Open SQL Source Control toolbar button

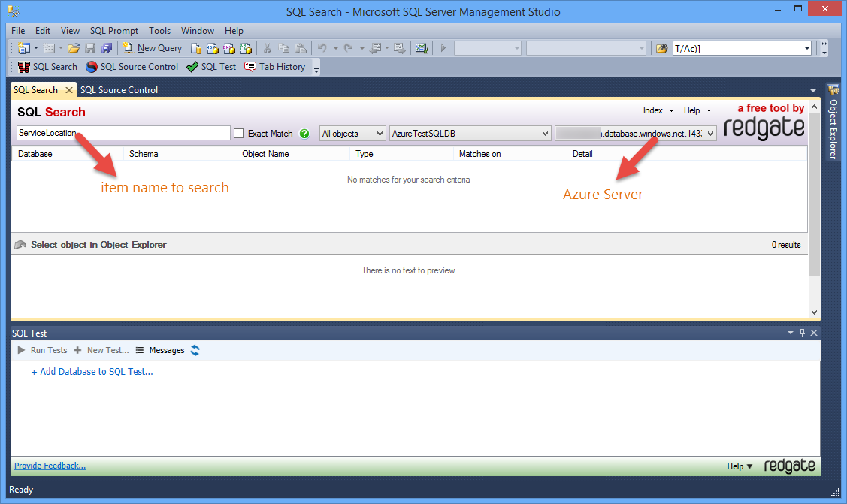click(132, 67)
